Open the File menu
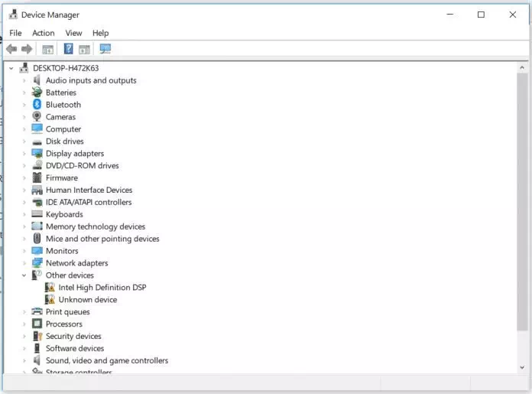The height and width of the screenshot is (394, 532). pyautogui.click(x=15, y=33)
